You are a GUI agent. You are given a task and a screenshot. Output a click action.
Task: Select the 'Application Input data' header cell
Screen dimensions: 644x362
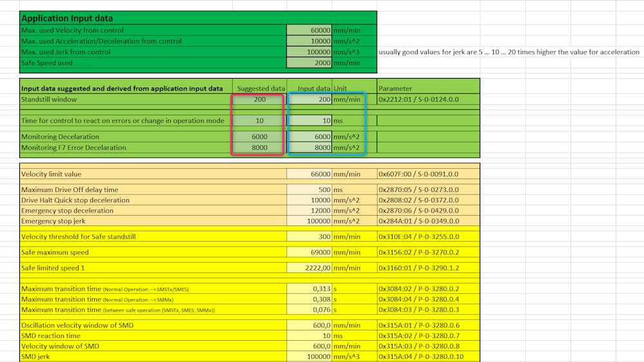click(67, 19)
